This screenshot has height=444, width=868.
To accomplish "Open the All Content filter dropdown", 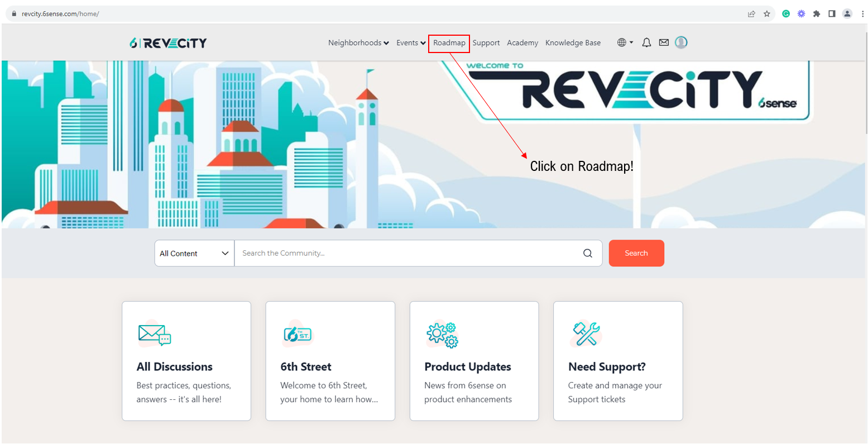I will pos(194,253).
